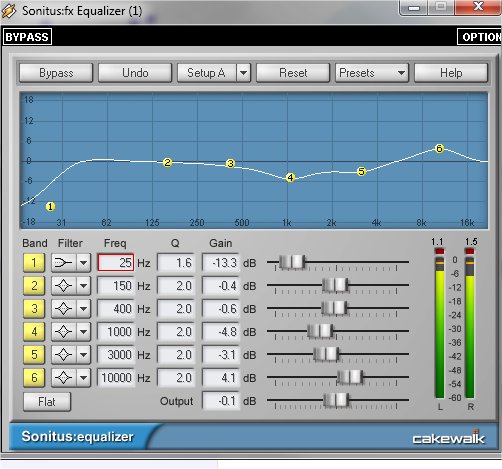Click band 2 gain field showing -0.4
The image size is (502, 469).
coord(221,286)
